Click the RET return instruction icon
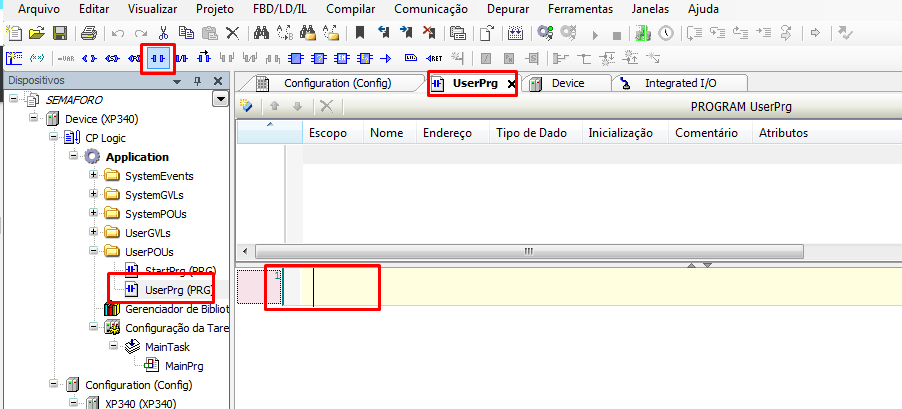Image resolution: width=902 pixels, height=409 pixels. [434, 57]
